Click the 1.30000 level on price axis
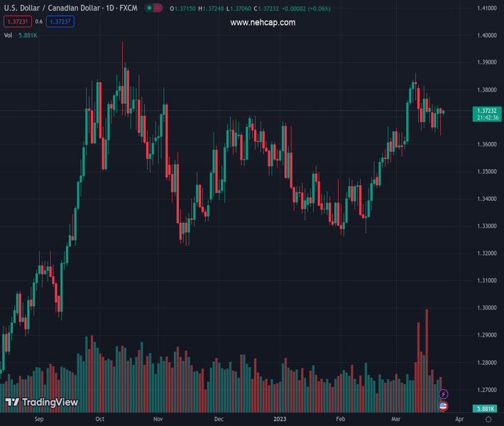 point(486,307)
